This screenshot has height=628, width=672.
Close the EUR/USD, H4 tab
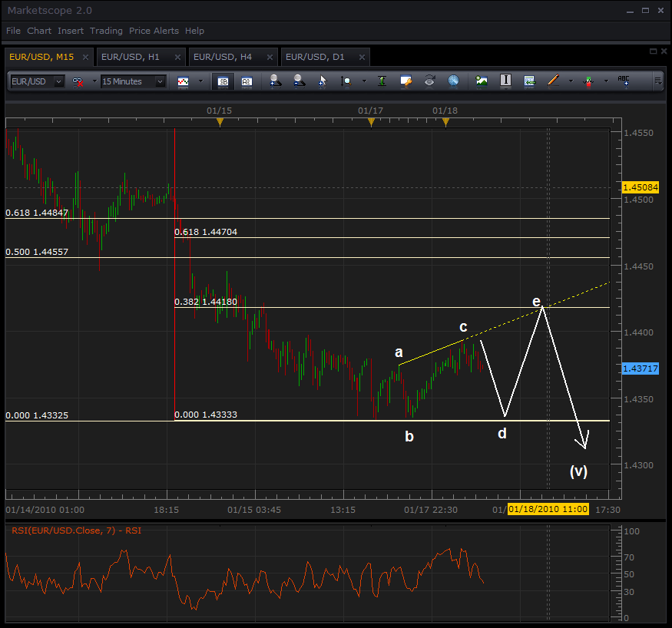click(270, 57)
